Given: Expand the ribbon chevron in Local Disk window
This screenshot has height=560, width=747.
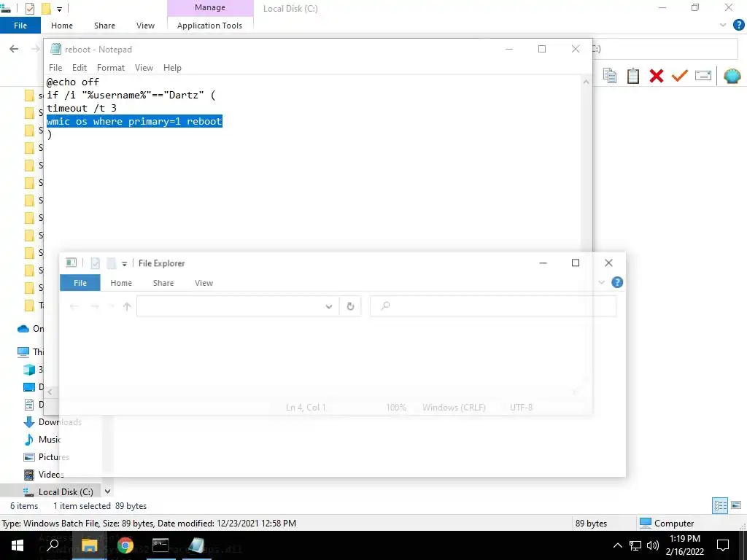Looking at the screenshot, I should click(723, 25).
